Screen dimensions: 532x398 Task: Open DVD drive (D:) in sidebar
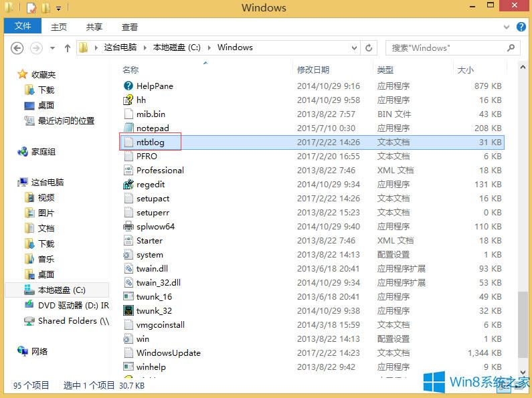[72, 305]
